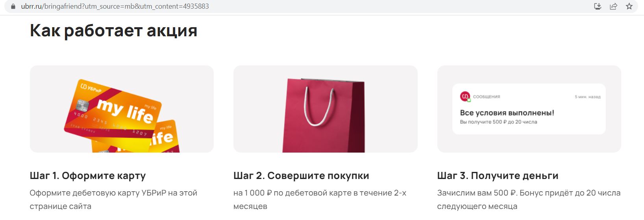The width and height of the screenshot is (644, 220).
Task: Click '5 мин. назад' timestamp in notification
Action: (x=587, y=97)
